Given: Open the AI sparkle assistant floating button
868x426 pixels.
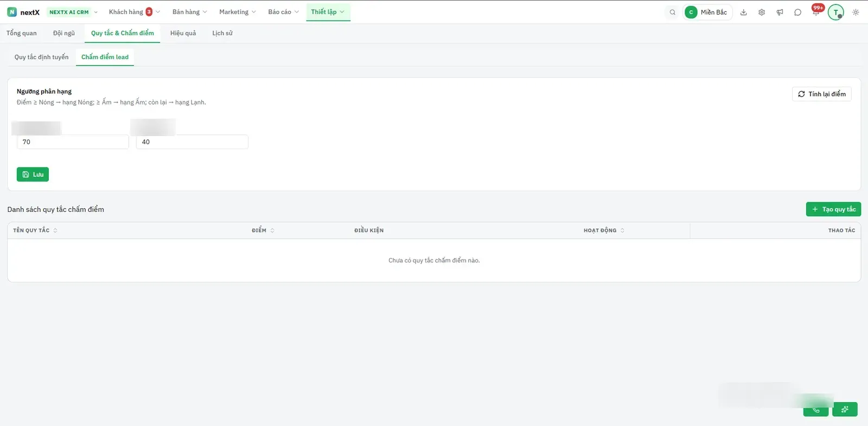Looking at the screenshot, I should coord(845,409).
